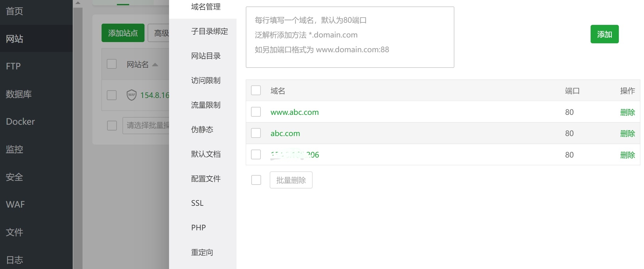Screen dimensions: 644x269
Task: Click the WAF shield icon beside site name
Action: point(131,95)
